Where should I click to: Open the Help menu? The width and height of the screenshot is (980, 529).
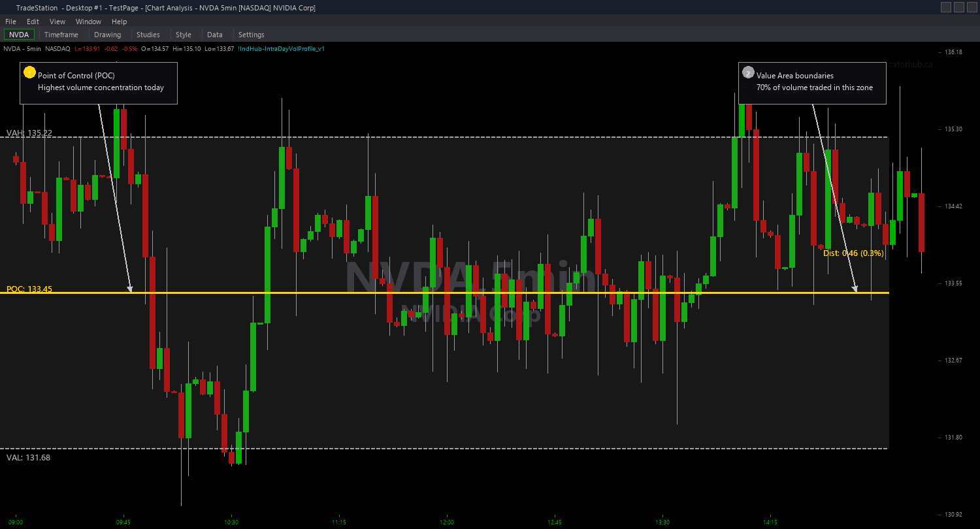[120, 21]
